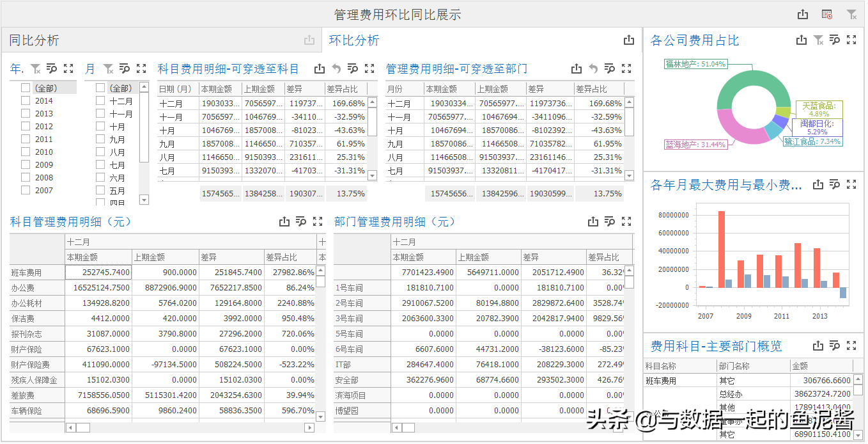The image size is (868, 444).
Task: Click export icon on 科目费用明细 panel
Action: click(x=319, y=68)
